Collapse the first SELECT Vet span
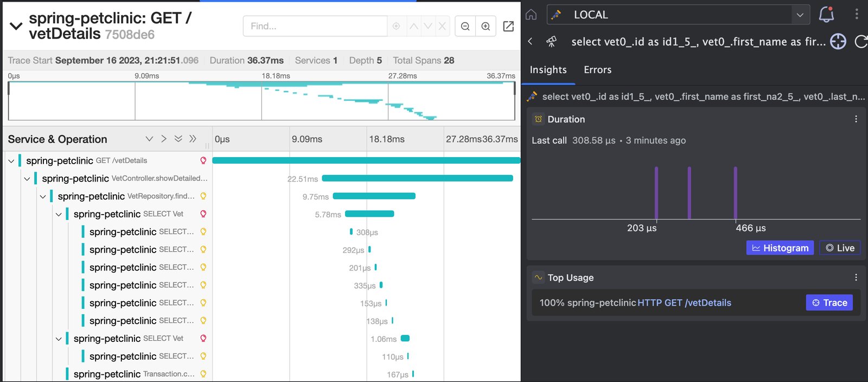 coord(59,215)
